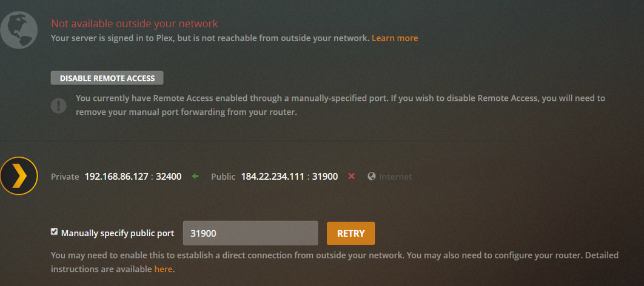Click the small globe icon beside Internet
The height and width of the screenshot is (286, 644).
click(372, 177)
